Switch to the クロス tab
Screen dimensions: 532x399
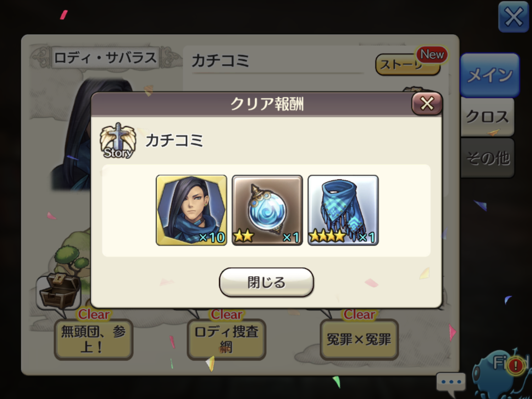(487, 117)
